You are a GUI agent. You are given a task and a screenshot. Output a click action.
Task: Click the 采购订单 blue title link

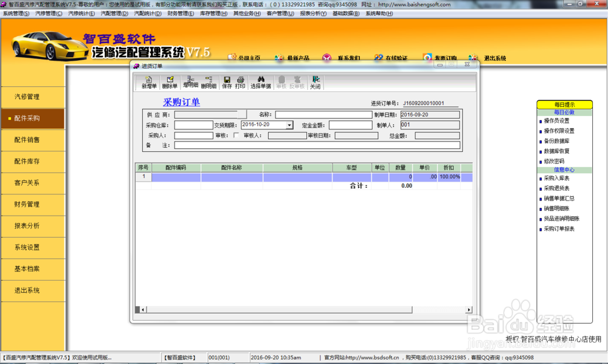tap(181, 102)
